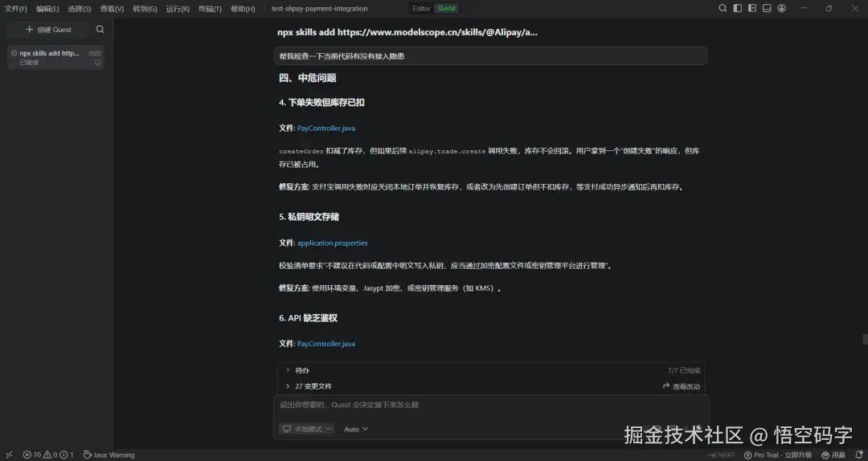Click the user prompt bubble 帮我检查一下当前代码
Screen dimensions: 868x461
pos(490,56)
